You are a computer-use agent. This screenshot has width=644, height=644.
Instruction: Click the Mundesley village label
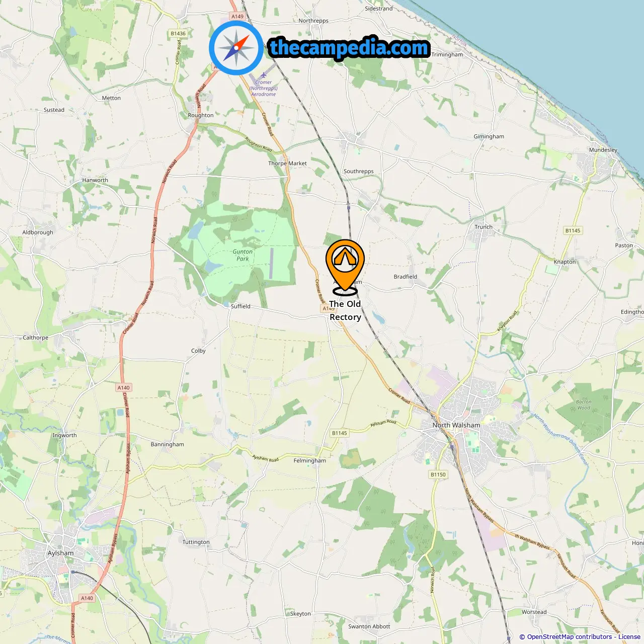(603, 150)
